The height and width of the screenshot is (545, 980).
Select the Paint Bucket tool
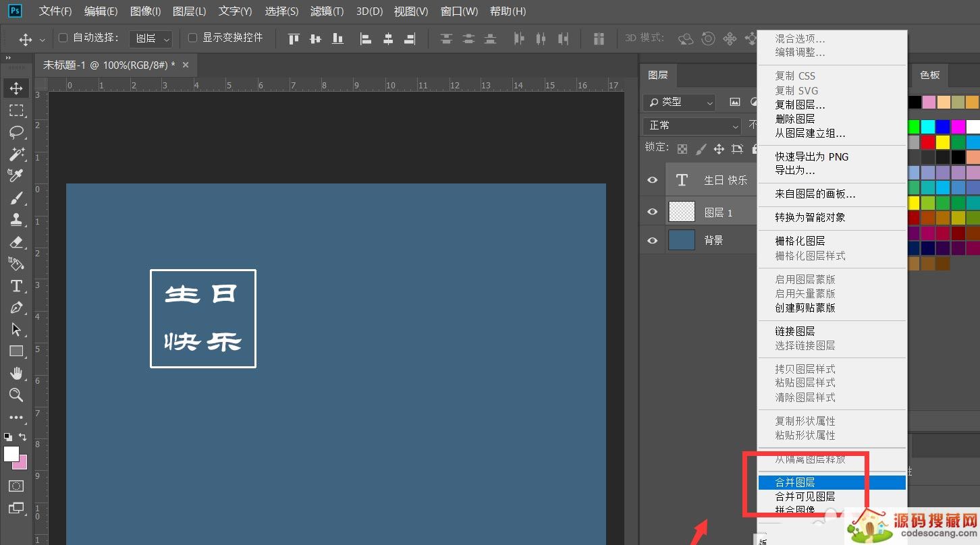16,263
